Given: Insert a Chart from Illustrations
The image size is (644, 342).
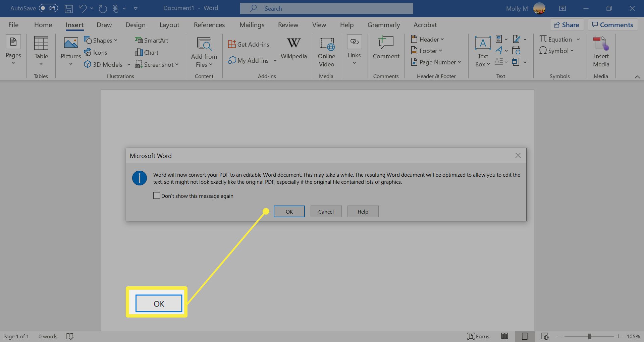Looking at the screenshot, I should coord(147,52).
